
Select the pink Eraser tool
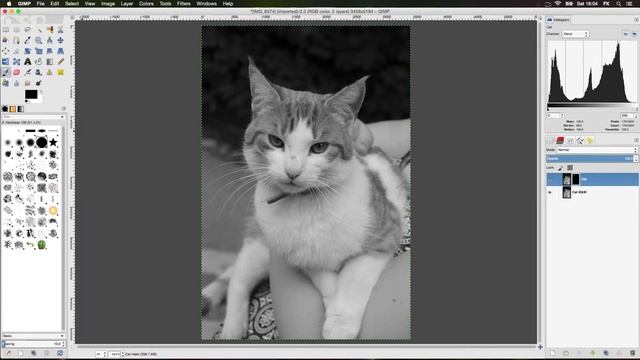click(x=17, y=72)
